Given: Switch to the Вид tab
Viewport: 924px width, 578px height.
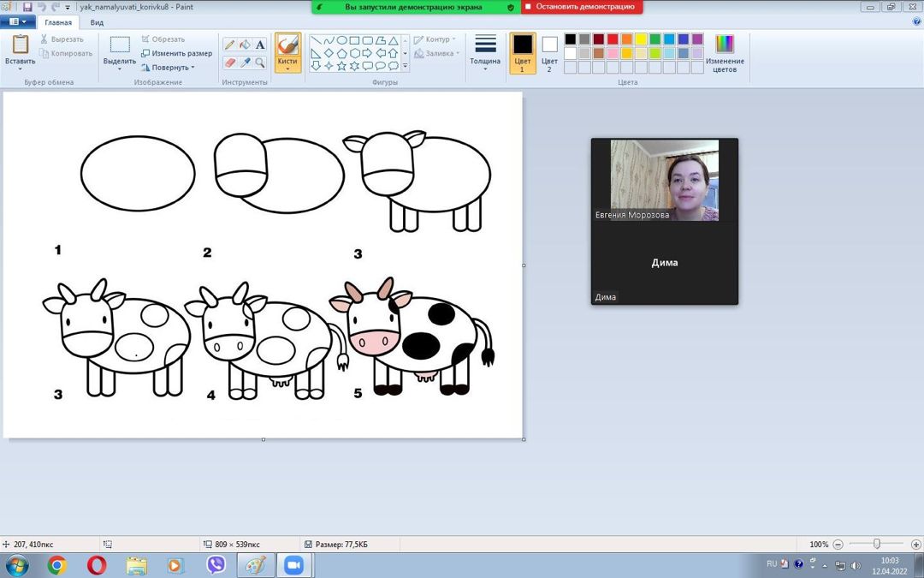Looking at the screenshot, I should click(97, 23).
